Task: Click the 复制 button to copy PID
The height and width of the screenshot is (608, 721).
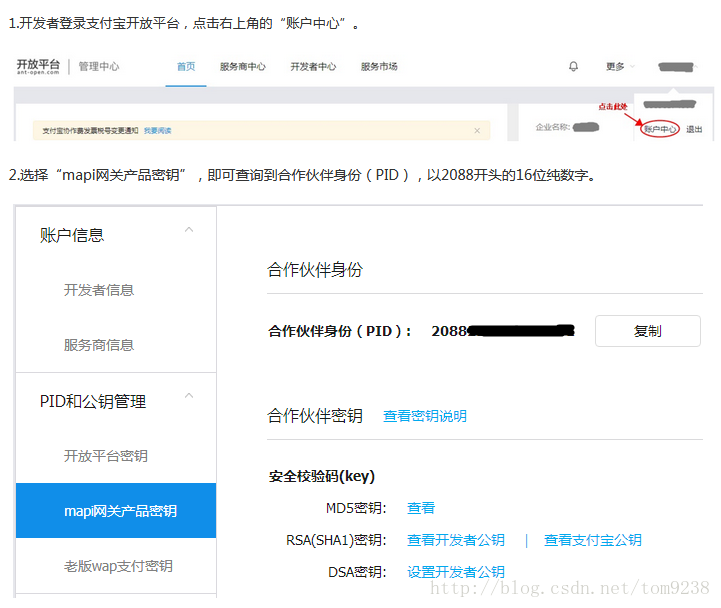Action: click(647, 331)
